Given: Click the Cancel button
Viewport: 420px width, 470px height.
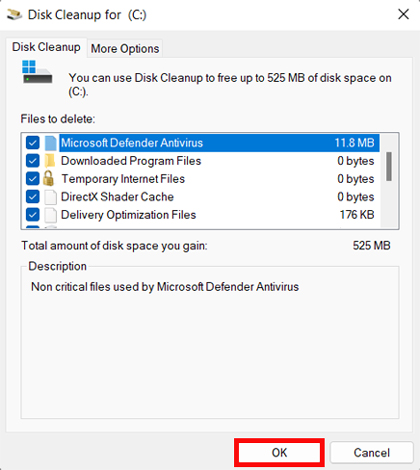Looking at the screenshot, I should click(372, 453).
